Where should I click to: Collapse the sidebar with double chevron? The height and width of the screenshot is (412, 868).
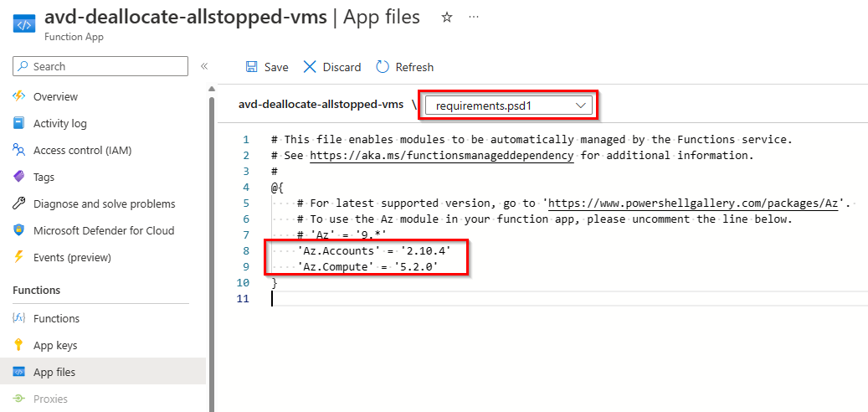pyautogui.click(x=203, y=66)
